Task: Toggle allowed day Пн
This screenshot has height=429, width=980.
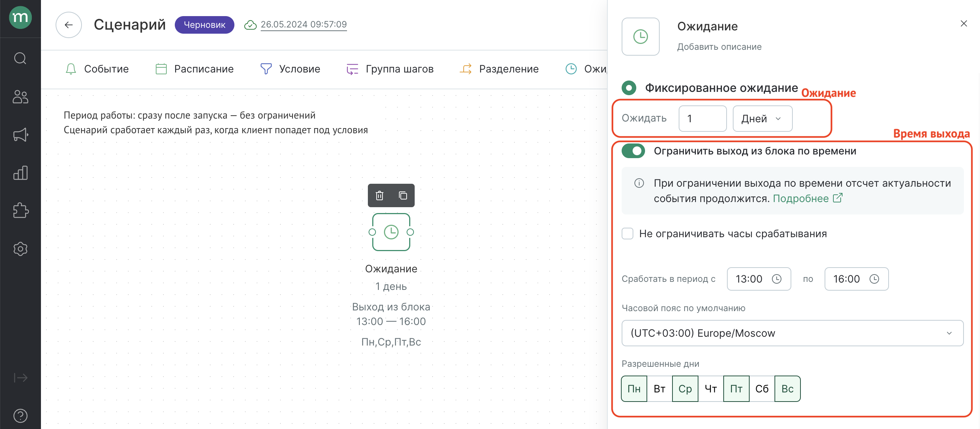Action: [634, 389]
